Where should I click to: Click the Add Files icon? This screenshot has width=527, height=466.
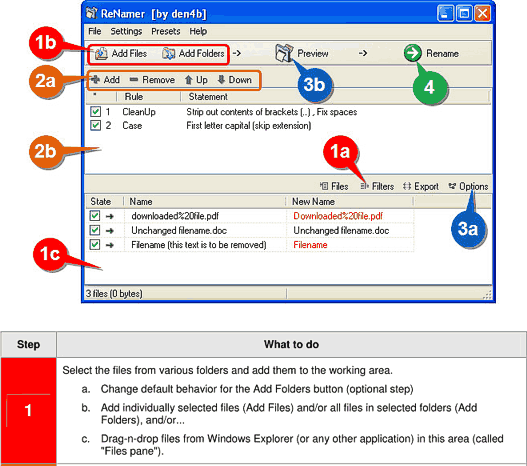click(101, 54)
